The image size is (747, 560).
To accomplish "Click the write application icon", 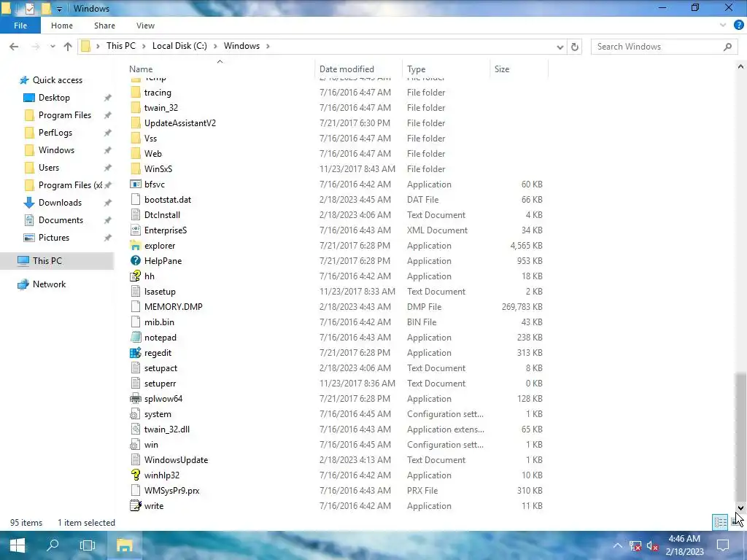I will coord(135,506).
